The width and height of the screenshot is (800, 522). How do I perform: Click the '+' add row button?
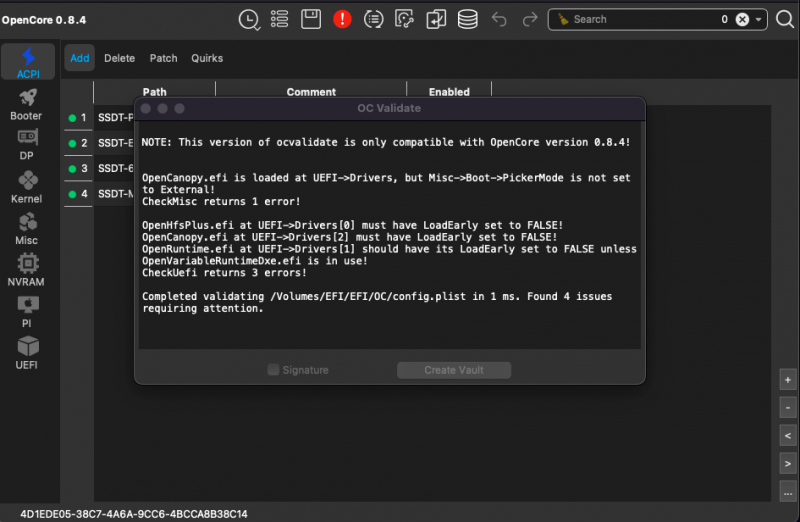pos(788,381)
